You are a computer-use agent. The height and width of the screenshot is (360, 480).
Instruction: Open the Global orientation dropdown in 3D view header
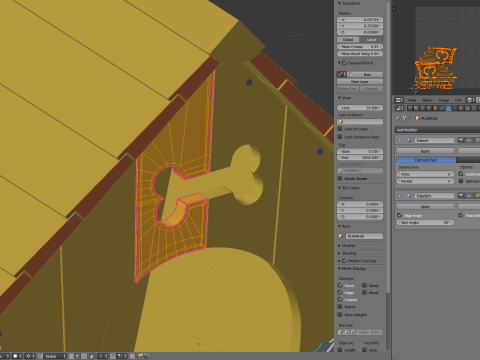[55, 356]
